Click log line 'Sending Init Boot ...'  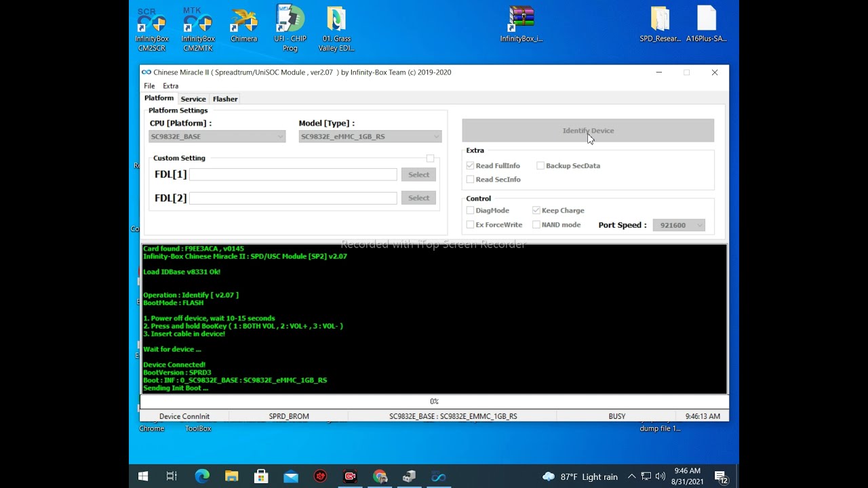(176, 388)
